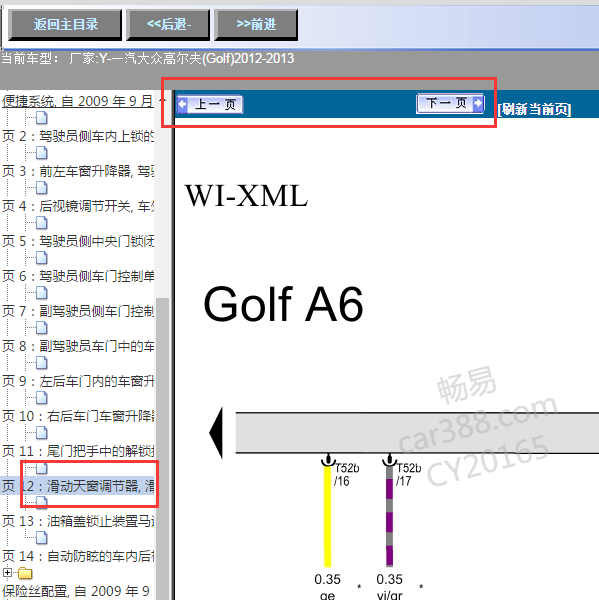The width and height of the screenshot is (599, 600).
Task: Click document icon above 页 3 row
Action: tap(42, 153)
